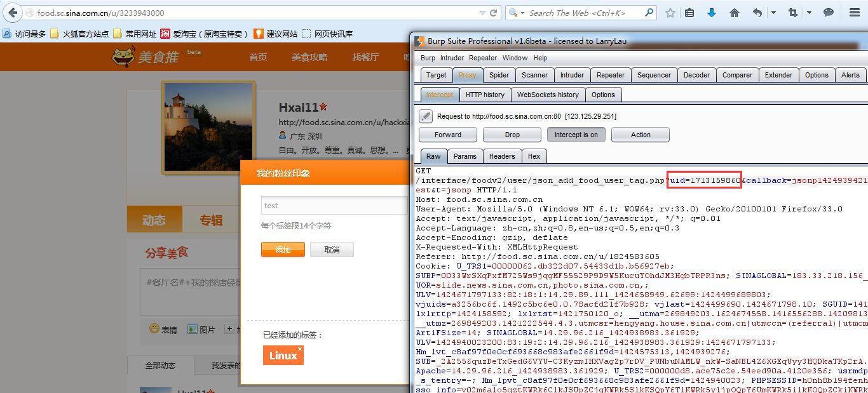Open the Window menu in Burp Suite

[x=515, y=58]
